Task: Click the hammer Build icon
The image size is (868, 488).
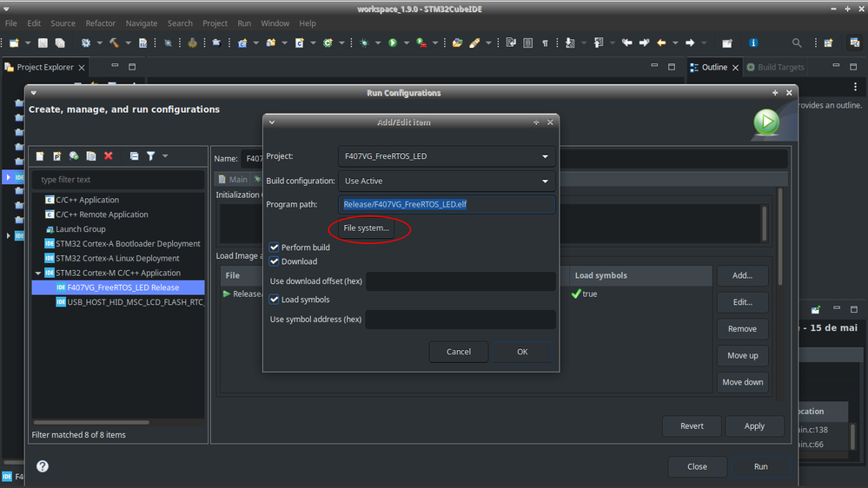Action: pos(114,43)
